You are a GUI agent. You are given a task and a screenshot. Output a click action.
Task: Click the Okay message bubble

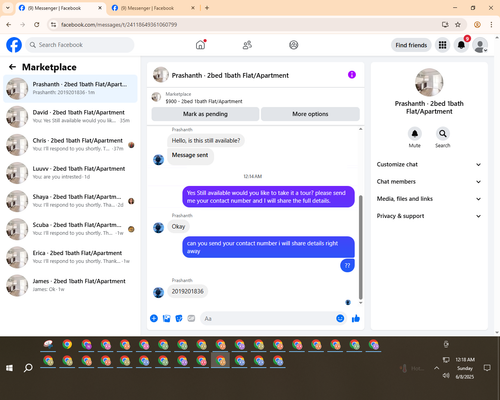(x=178, y=227)
